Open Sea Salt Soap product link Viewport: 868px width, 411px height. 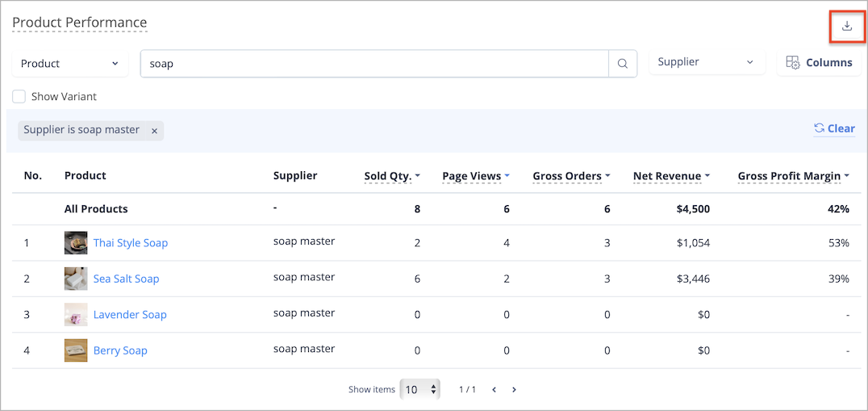[x=126, y=279]
